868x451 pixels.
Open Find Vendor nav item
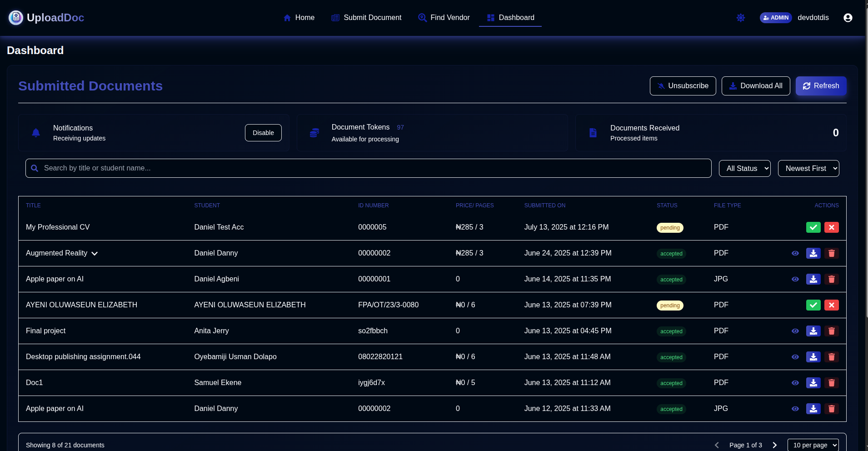(444, 18)
